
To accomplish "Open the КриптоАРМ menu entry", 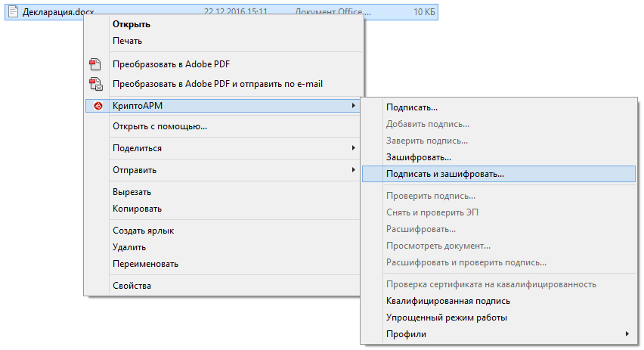I will (x=222, y=106).
